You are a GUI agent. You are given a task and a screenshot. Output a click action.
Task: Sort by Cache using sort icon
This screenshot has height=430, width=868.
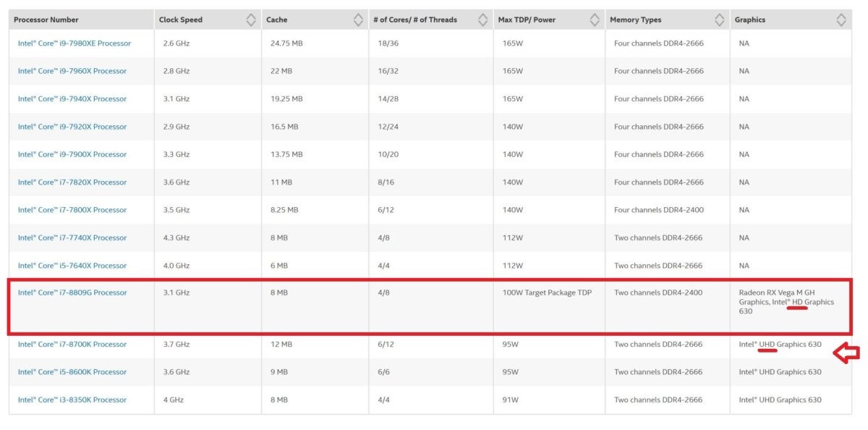point(358,20)
